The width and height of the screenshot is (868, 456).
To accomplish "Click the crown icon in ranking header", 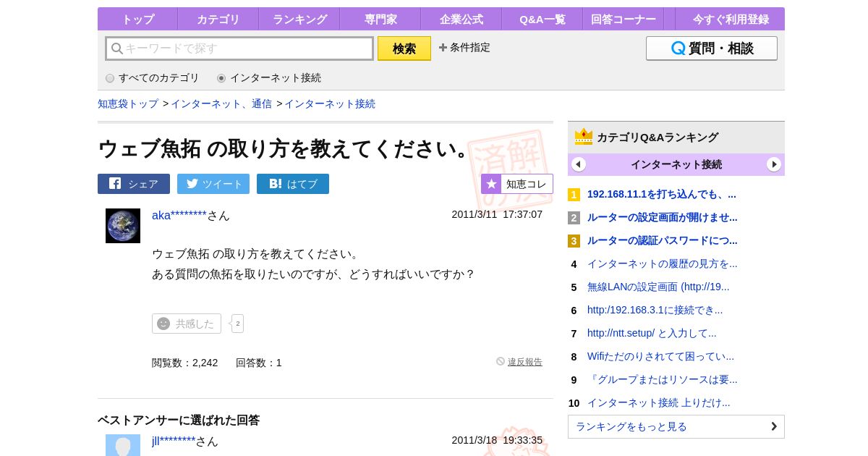I will coord(584,137).
